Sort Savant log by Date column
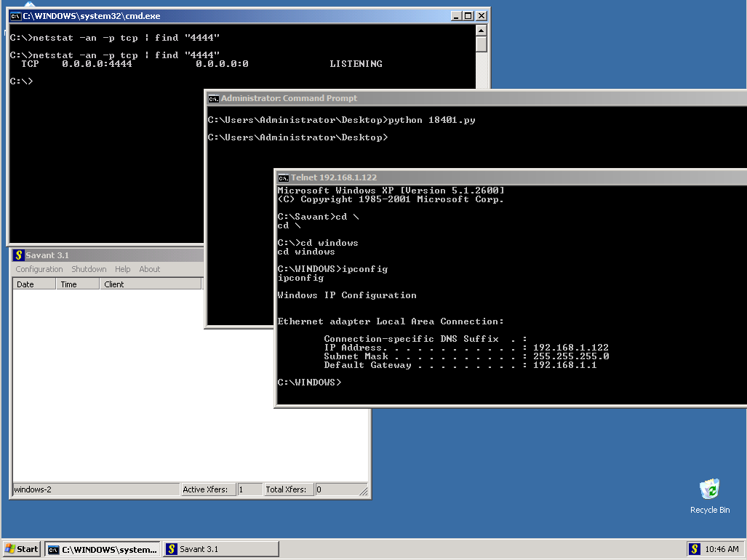Image resolution: width=747 pixels, height=560 pixels. click(x=34, y=284)
